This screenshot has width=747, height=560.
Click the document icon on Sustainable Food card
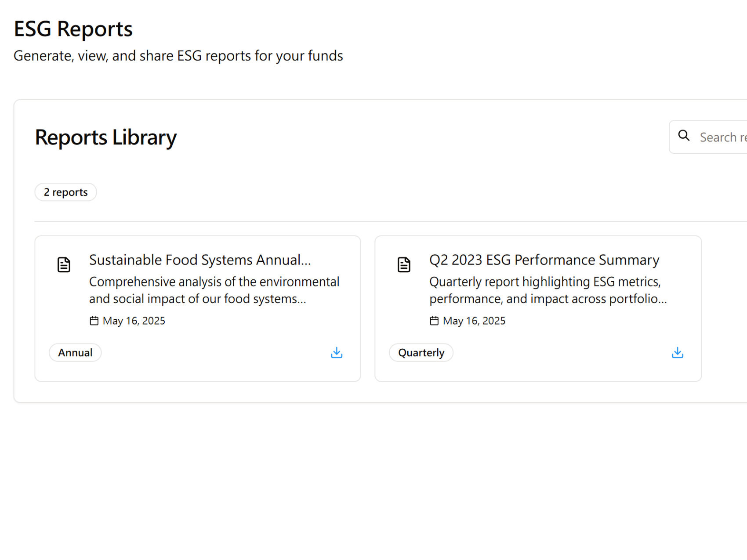click(x=64, y=265)
